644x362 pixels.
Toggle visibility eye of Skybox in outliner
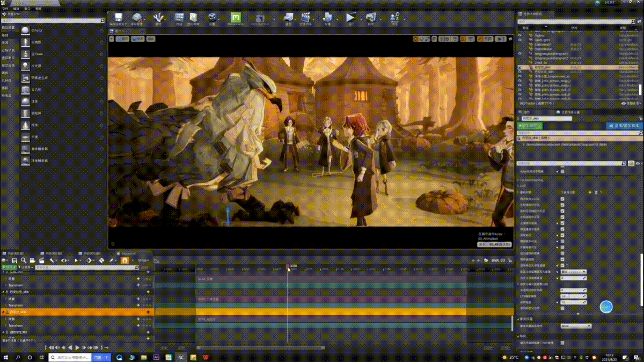coord(519,35)
